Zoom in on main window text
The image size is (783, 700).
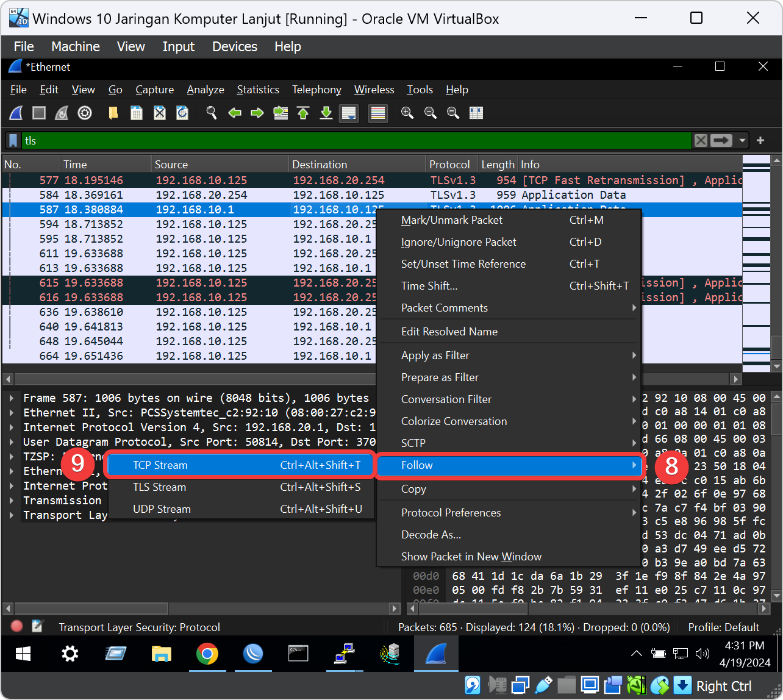tap(407, 113)
